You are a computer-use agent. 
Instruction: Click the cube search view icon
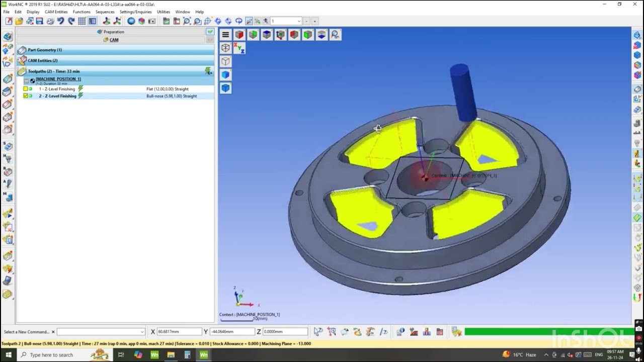[x=335, y=35]
